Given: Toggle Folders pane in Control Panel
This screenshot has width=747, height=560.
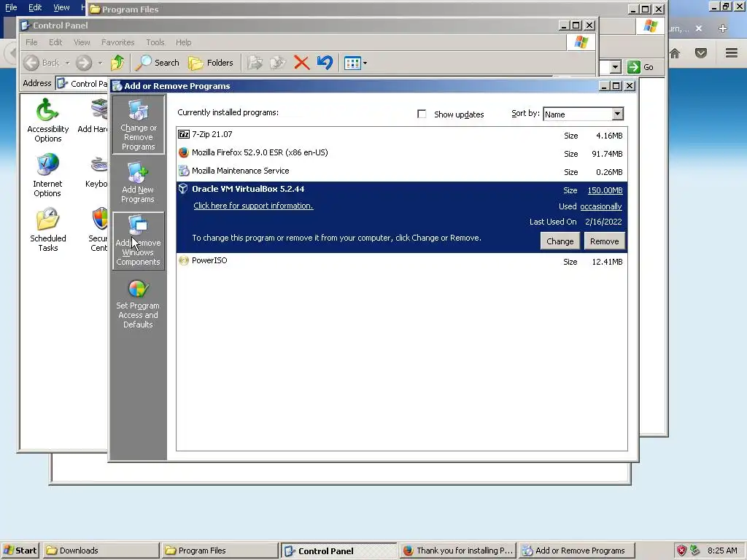Looking at the screenshot, I should pyautogui.click(x=211, y=63).
